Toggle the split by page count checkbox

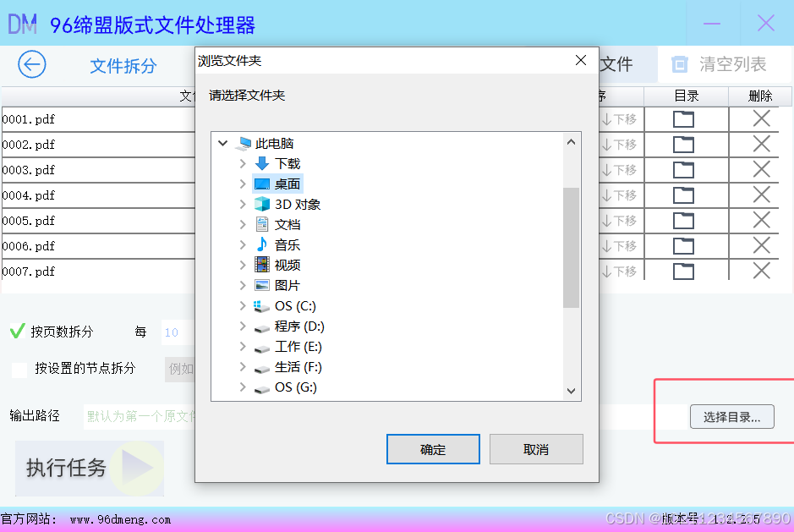pyautogui.click(x=17, y=332)
